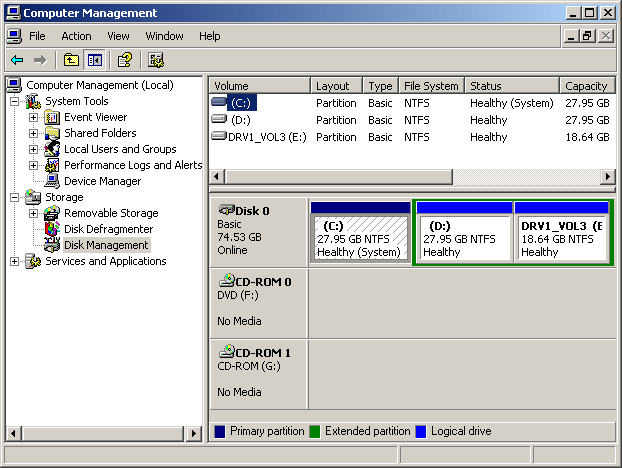Click console tree scrollbar right arrow
The width and height of the screenshot is (622, 468).
(x=194, y=433)
